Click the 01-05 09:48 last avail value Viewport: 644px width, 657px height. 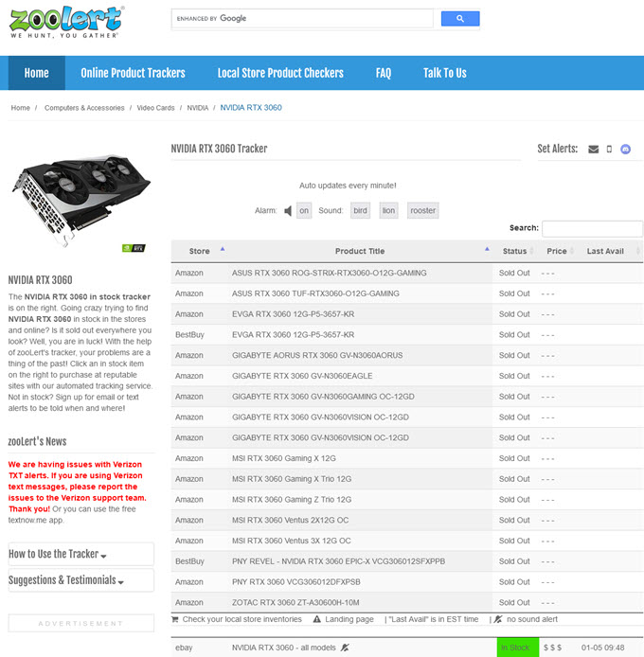click(x=602, y=648)
